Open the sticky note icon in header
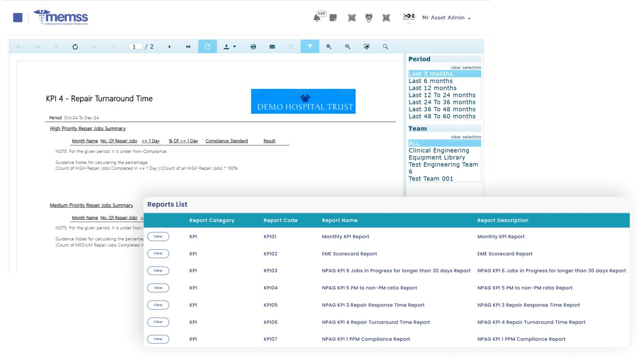644x362 pixels. pyautogui.click(x=333, y=18)
